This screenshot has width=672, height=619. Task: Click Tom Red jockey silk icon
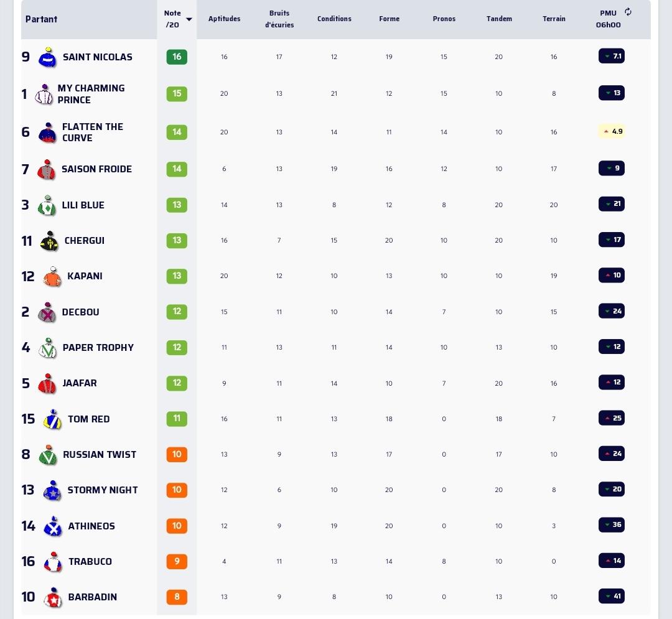(52, 419)
